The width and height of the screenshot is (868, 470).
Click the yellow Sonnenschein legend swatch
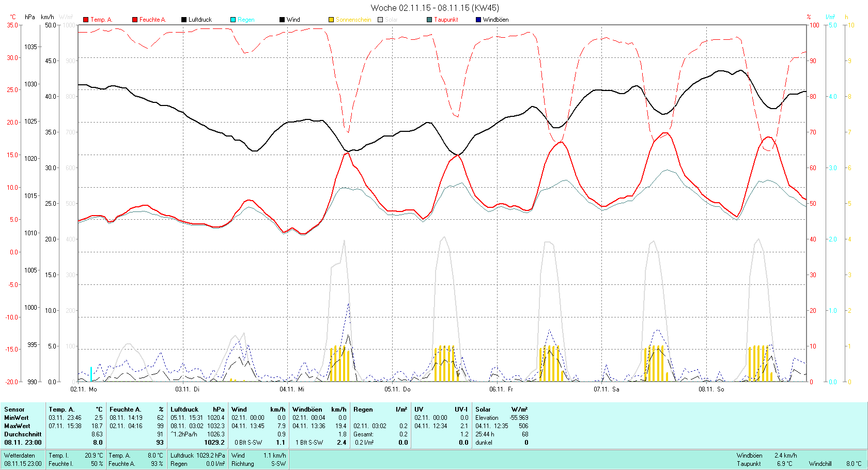click(331, 20)
